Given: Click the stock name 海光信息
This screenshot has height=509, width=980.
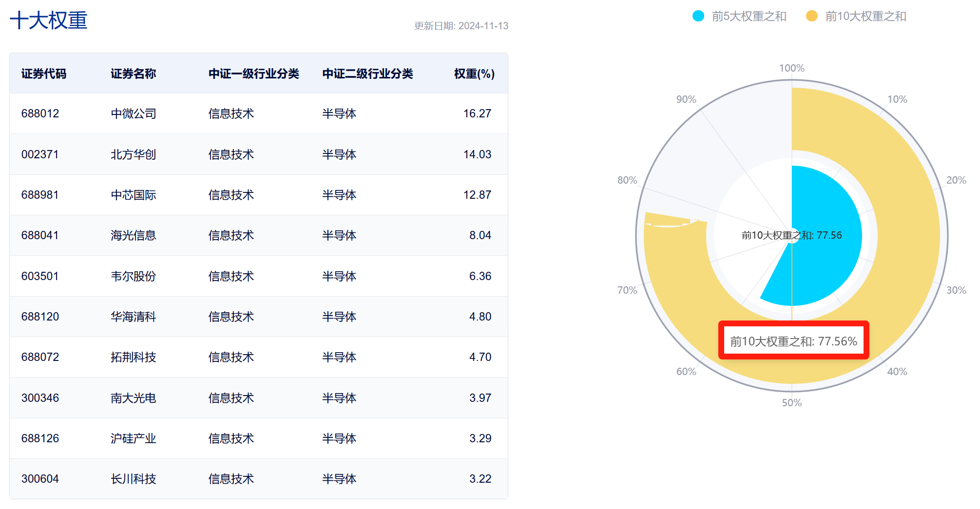Looking at the screenshot, I should 133,235.
